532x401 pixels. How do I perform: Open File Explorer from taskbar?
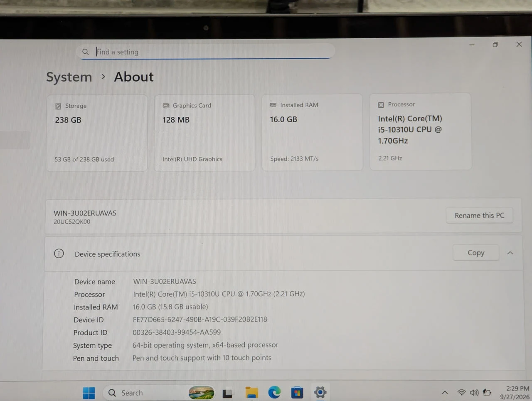[251, 393]
